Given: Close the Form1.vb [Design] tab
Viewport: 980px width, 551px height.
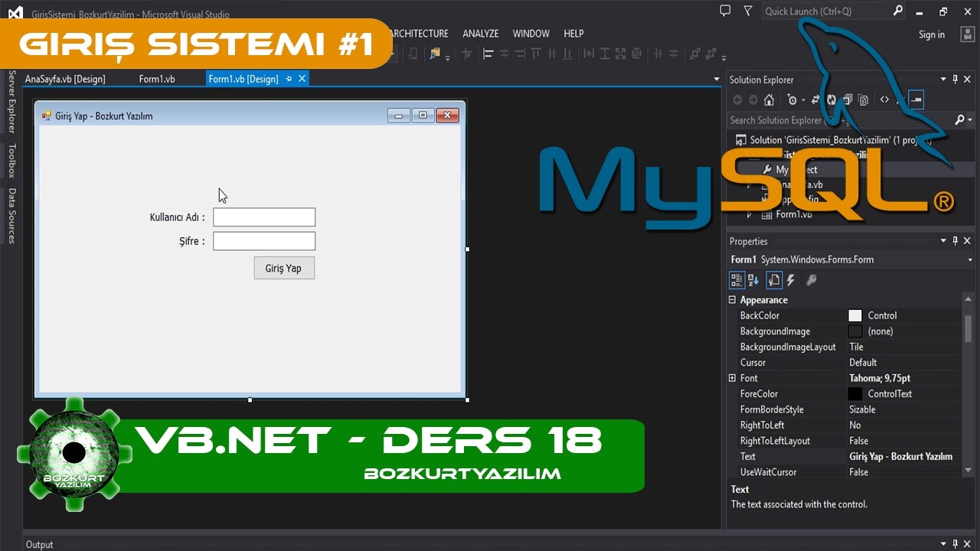Looking at the screenshot, I should click(x=302, y=79).
